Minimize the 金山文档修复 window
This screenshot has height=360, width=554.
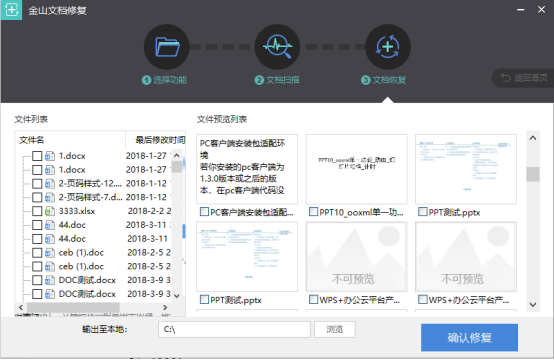[520, 10]
